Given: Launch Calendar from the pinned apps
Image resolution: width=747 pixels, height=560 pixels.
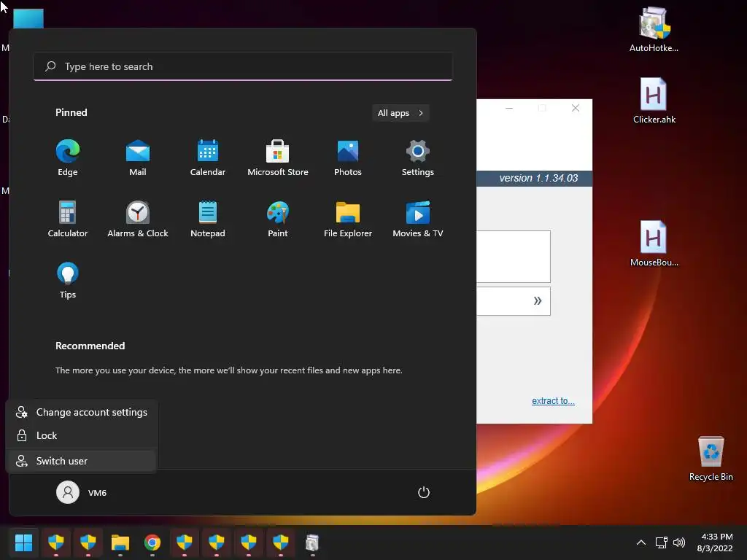Looking at the screenshot, I should click(x=208, y=157).
